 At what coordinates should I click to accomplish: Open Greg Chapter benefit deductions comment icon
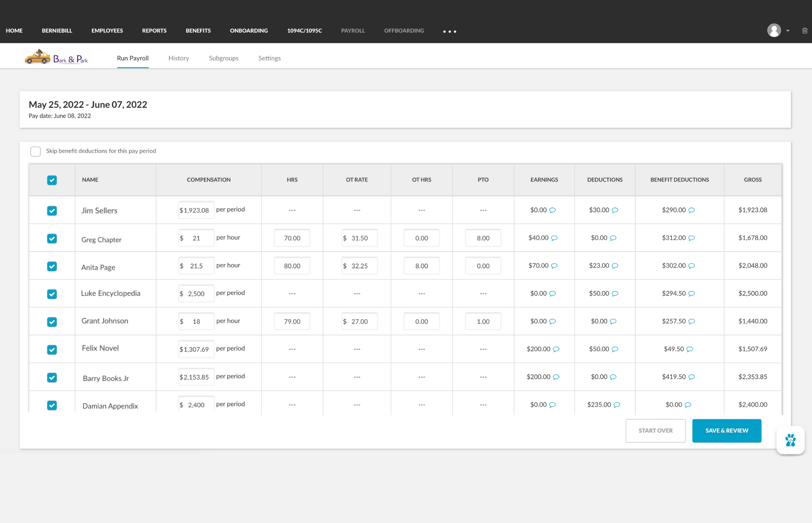tap(691, 238)
